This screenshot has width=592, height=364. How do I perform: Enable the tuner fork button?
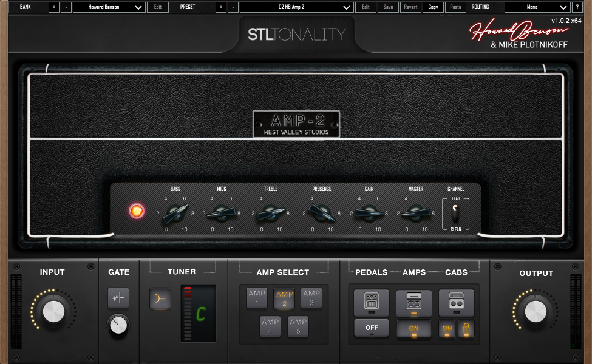click(x=160, y=298)
